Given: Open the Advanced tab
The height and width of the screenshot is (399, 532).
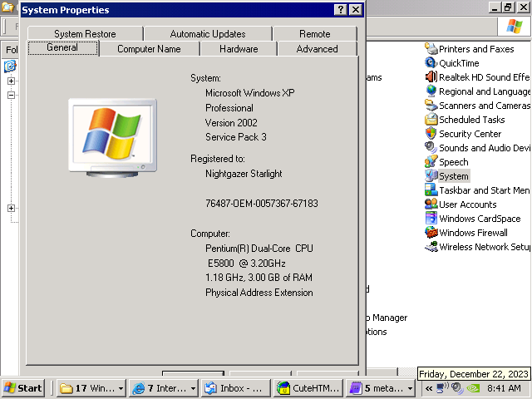Looking at the screenshot, I should 318,49.
